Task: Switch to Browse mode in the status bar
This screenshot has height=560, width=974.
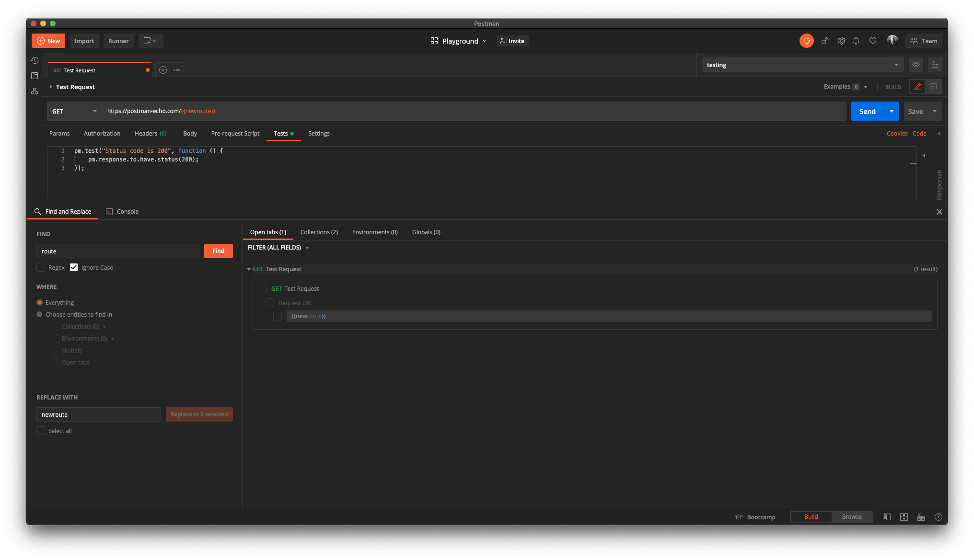Action: pos(851,516)
